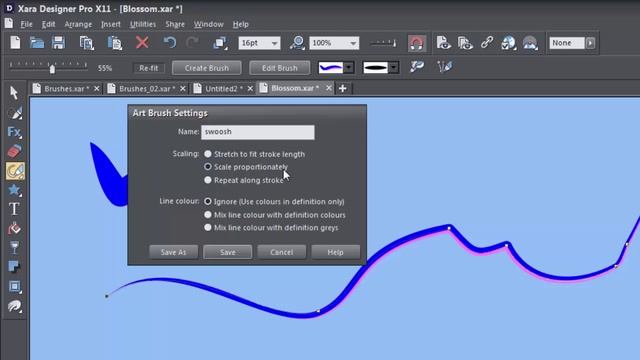640x360 pixels.
Task: Expand the brush stroke style dropdown
Action: pyautogui.click(x=349, y=67)
